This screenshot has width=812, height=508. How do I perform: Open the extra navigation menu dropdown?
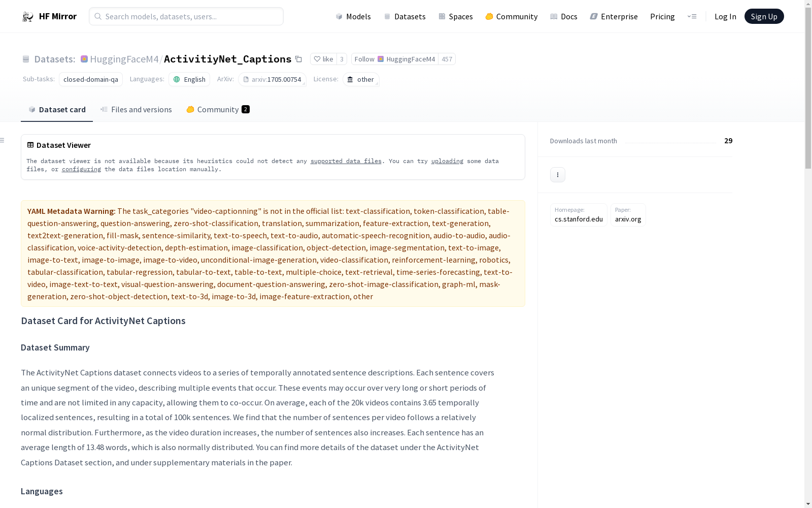point(692,16)
